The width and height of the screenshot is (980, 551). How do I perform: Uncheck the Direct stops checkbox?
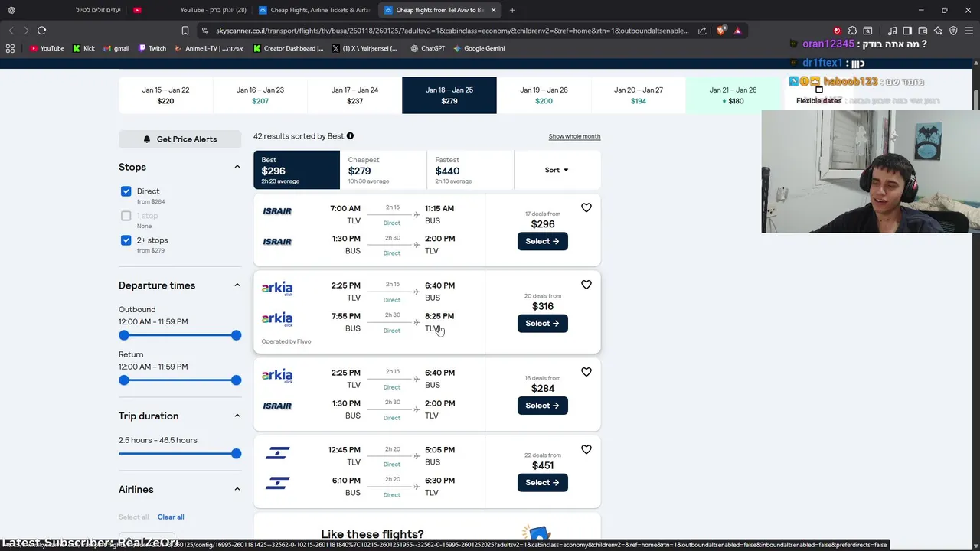126,191
